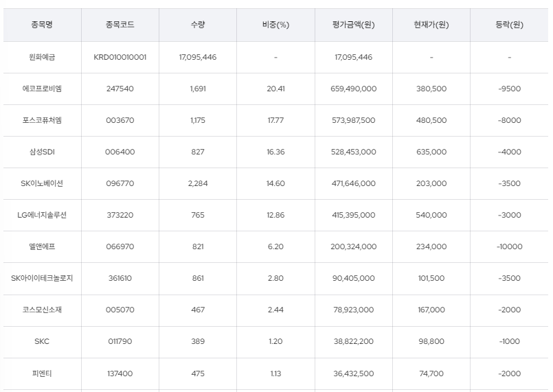Select the KRD010010001 code cell
The height and width of the screenshot is (392, 553).
pyautogui.click(x=120, y=57)
